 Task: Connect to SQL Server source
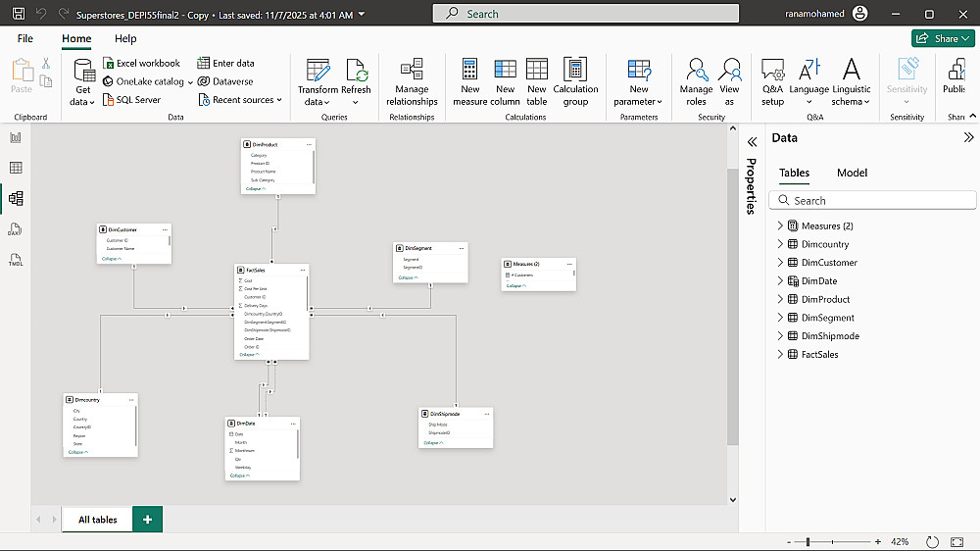pos(132,99)
